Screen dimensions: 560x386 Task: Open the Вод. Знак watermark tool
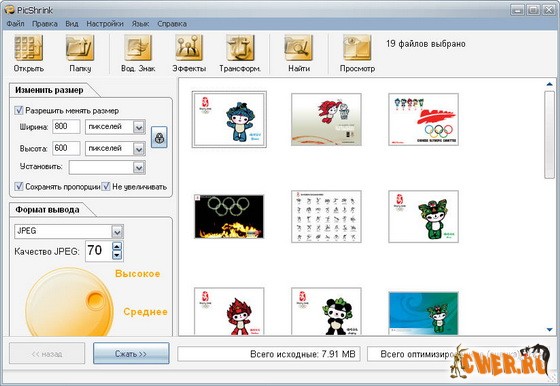coord(138,48)
